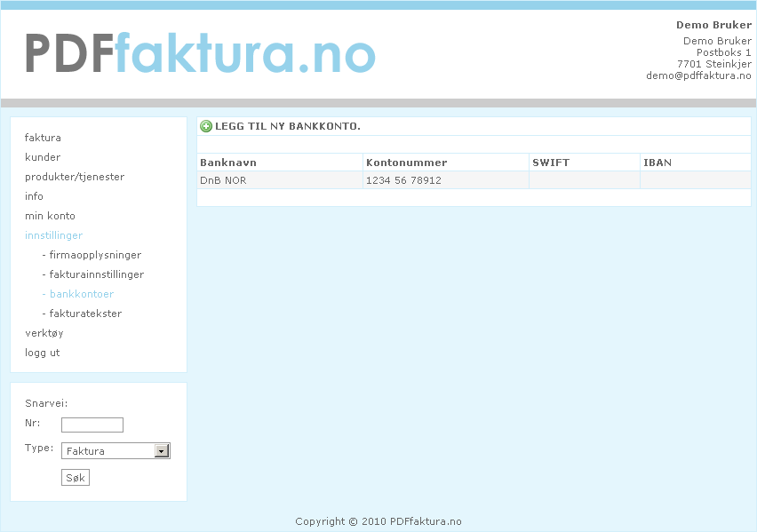Click the Snarvei label
This screenshot has height=532, width=757.
(46, 403)
